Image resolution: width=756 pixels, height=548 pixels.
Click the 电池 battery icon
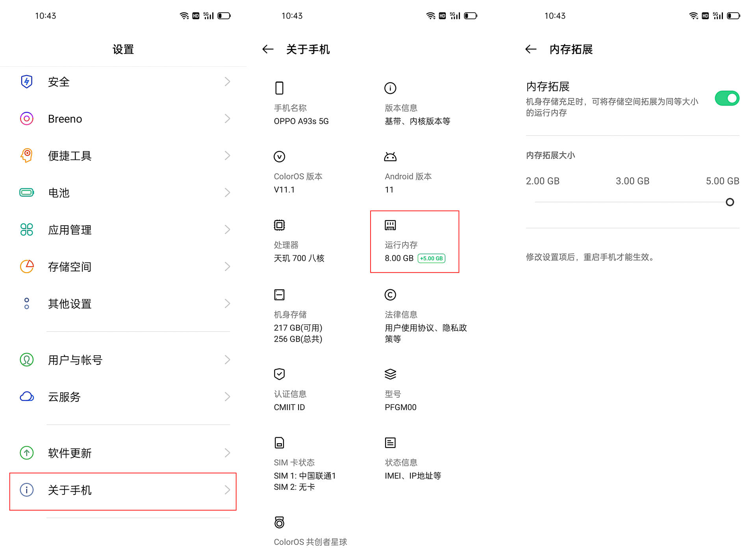(x=26, y=193)
